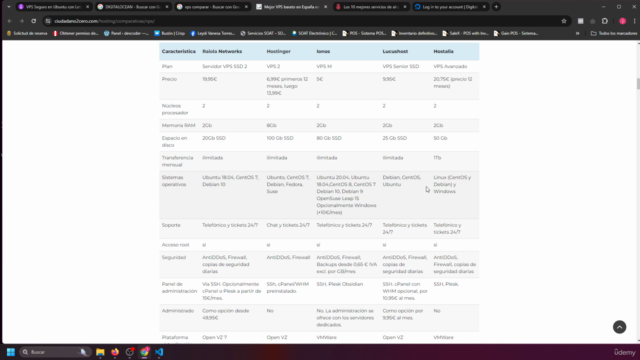Switch to the 'Log in to your account' tab
640x360 pixels.
pos(450,7)
